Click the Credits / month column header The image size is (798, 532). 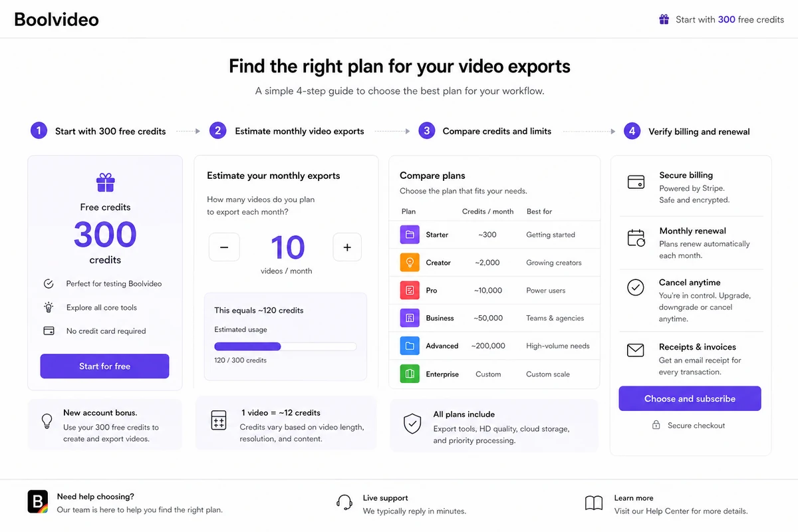point(488,211)
